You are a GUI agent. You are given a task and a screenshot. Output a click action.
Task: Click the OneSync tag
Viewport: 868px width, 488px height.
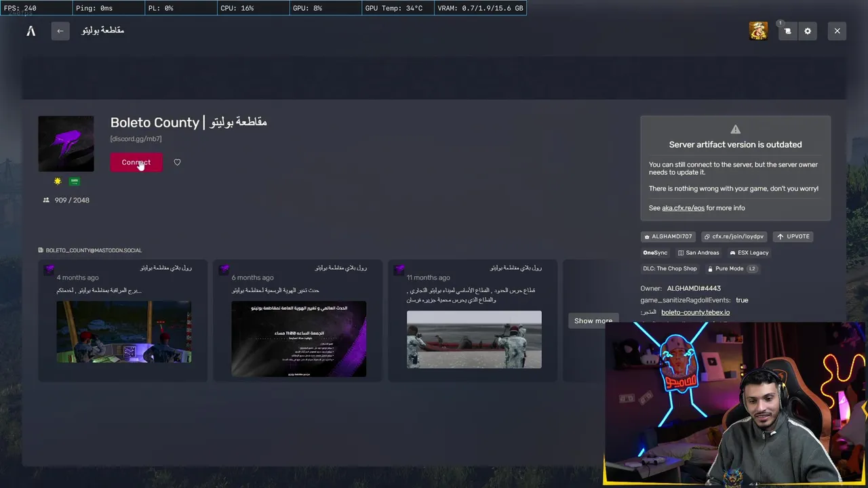[x=655, y=253]
